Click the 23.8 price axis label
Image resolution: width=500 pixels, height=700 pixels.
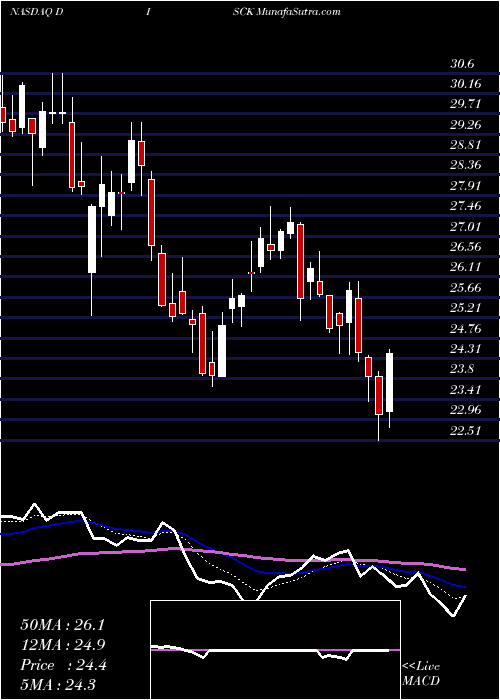tap(462, 369)
